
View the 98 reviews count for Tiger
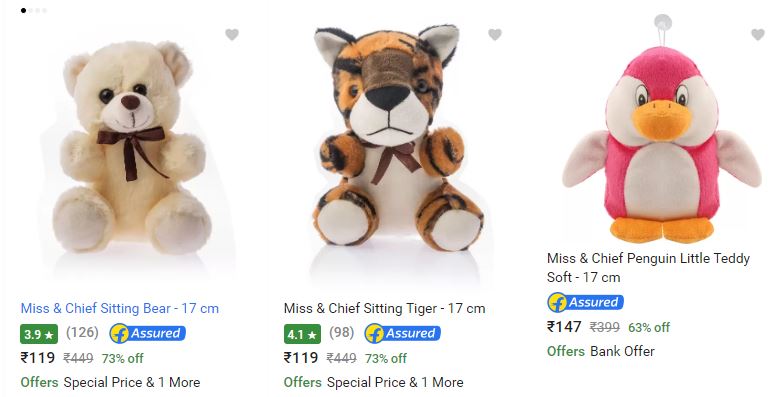point(342,332)
